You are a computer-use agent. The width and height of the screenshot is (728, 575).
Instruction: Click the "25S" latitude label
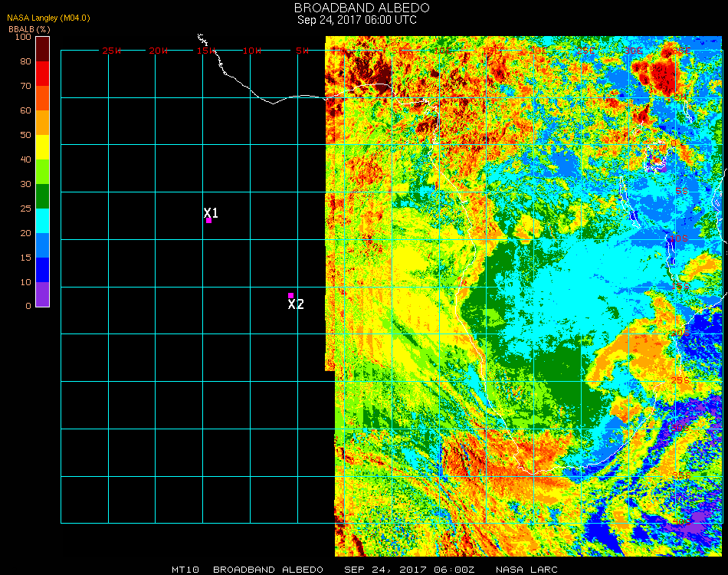click(680, 380)
